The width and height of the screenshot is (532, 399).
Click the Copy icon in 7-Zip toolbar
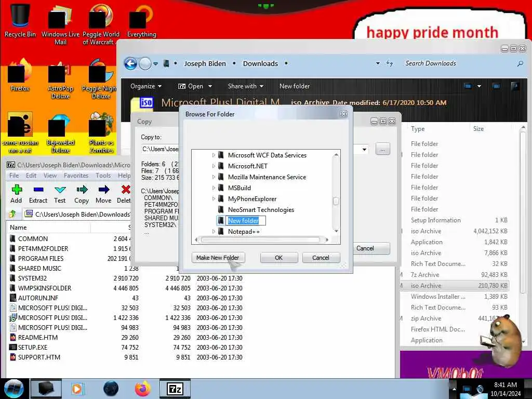click(x=82, y=194)
